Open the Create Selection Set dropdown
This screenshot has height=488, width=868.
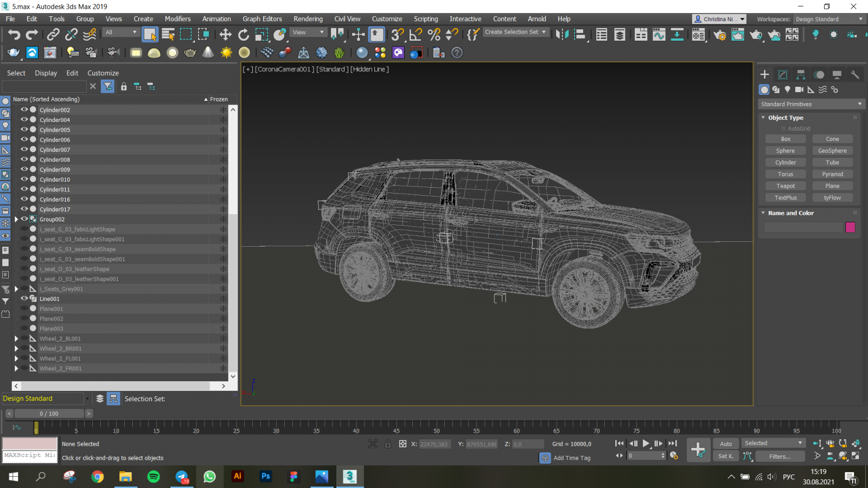coord(515,32)
